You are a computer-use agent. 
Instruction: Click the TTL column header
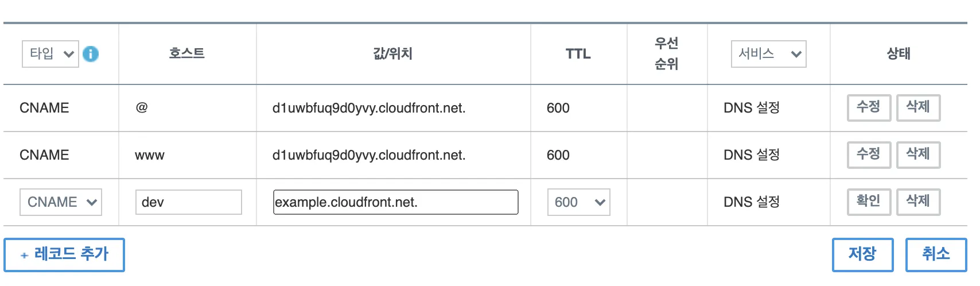tap(578, 54)
